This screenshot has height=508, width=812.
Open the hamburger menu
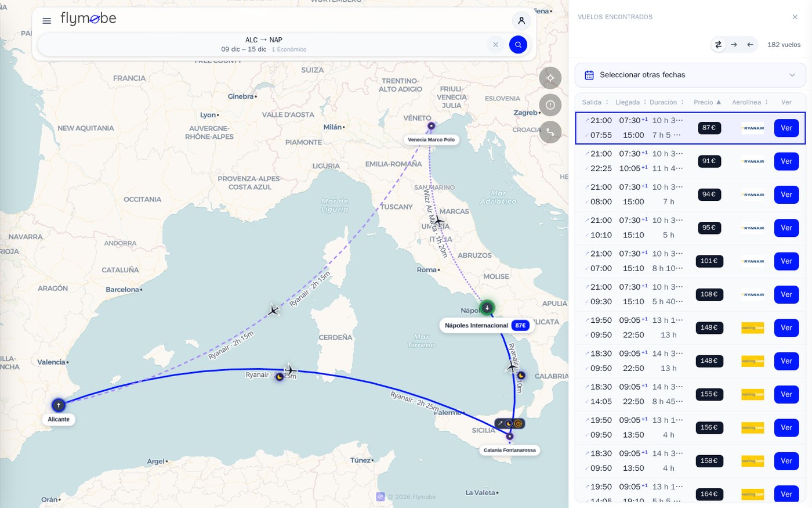click(x=47, y=21)
